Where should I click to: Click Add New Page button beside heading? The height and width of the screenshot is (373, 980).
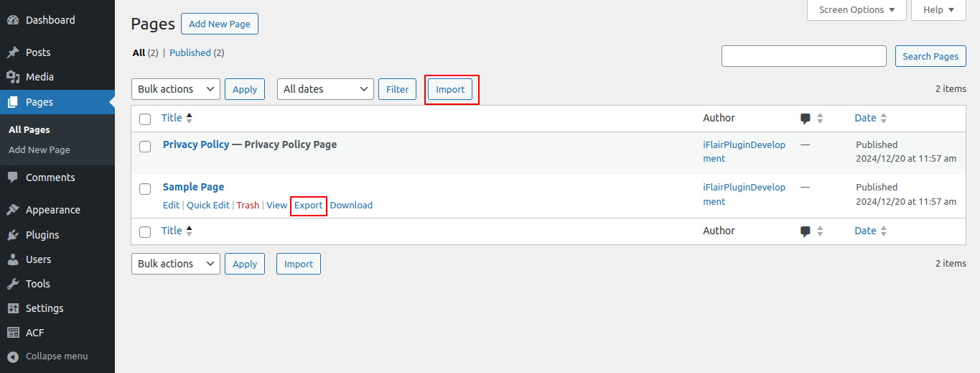click(220, 24)
